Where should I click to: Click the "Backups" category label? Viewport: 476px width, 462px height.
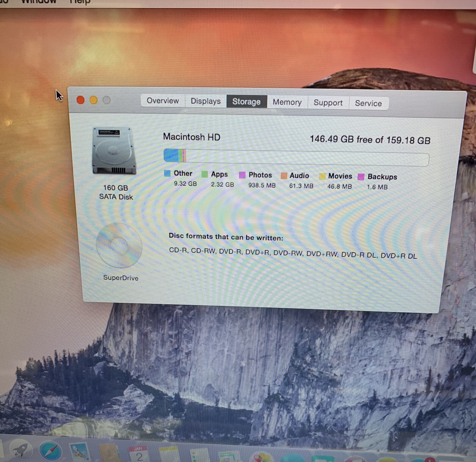(382, 177)
